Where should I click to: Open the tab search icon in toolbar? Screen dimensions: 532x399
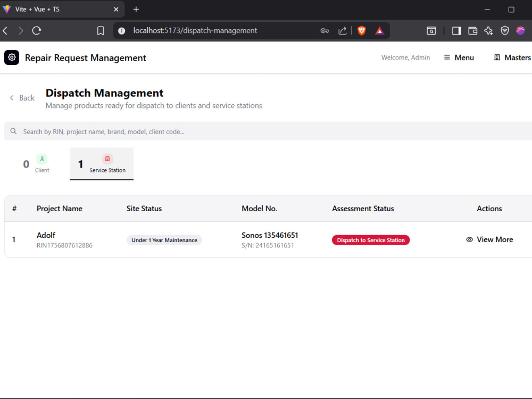click(x=431, y=31)
